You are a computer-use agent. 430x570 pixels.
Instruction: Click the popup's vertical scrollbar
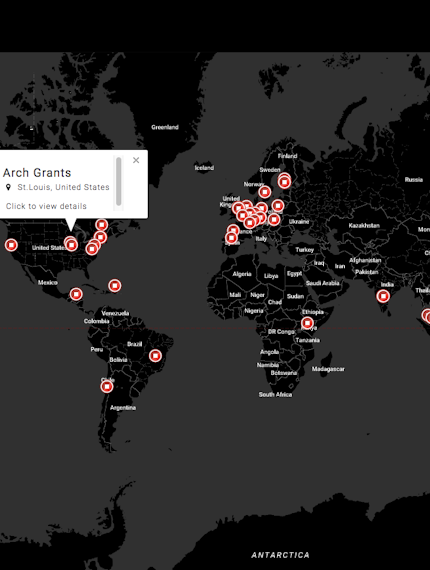click(118, 182)
